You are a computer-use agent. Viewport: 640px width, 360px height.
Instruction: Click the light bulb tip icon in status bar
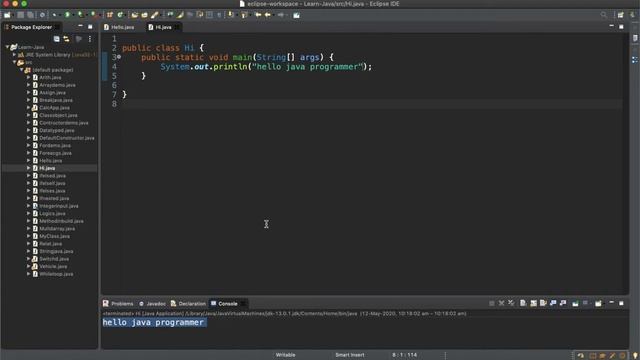(635, 356)
